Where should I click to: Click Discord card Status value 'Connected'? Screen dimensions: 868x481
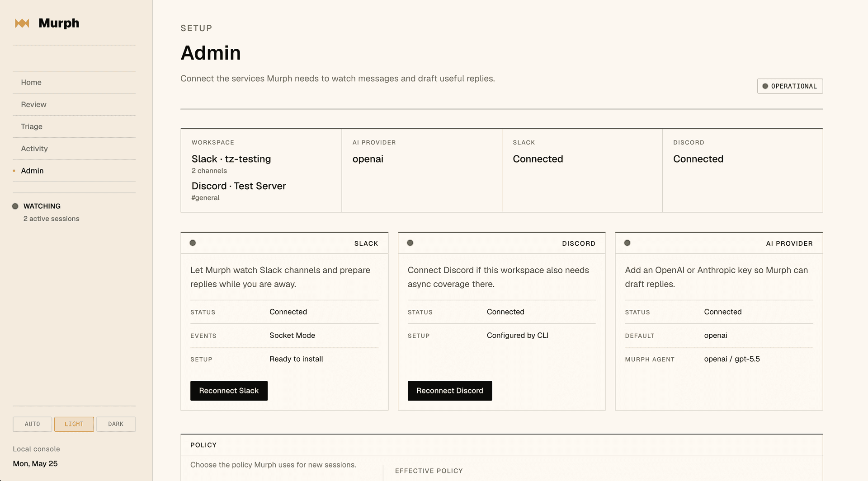[x=505, y=312]
